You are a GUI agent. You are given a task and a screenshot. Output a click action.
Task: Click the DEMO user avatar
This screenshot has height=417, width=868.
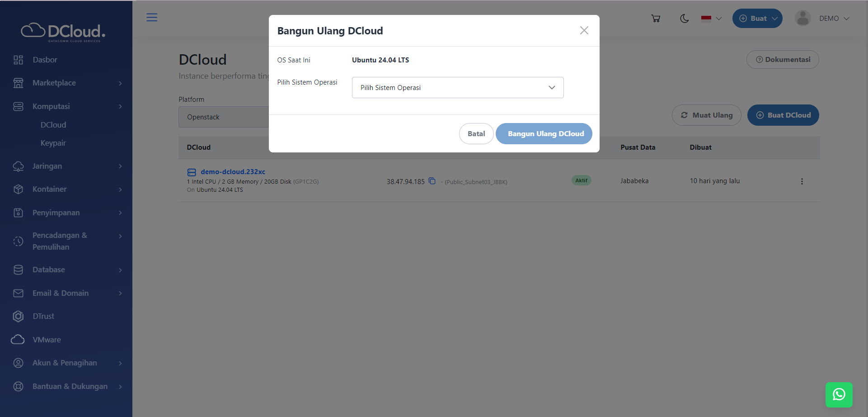[802, 19]
